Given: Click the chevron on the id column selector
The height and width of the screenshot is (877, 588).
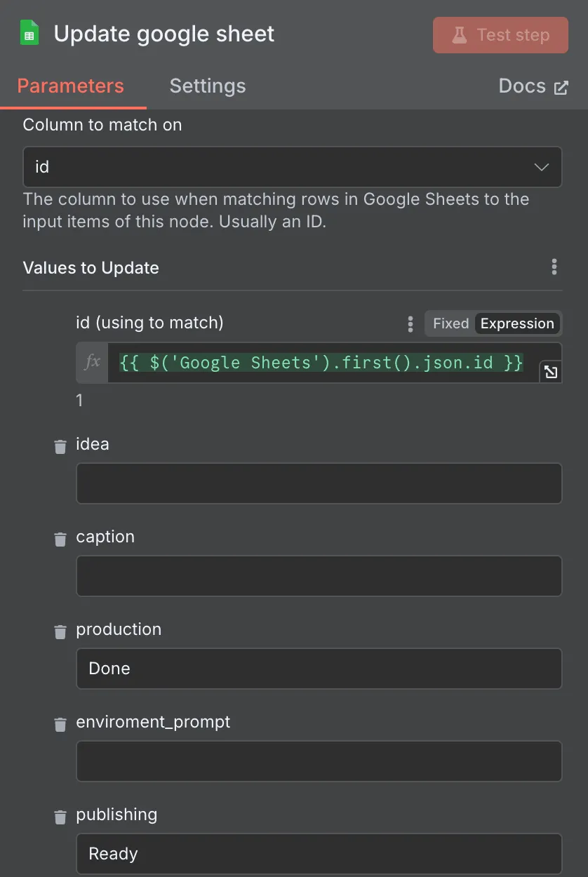Looking at the screenshot, I should [541, 167].
